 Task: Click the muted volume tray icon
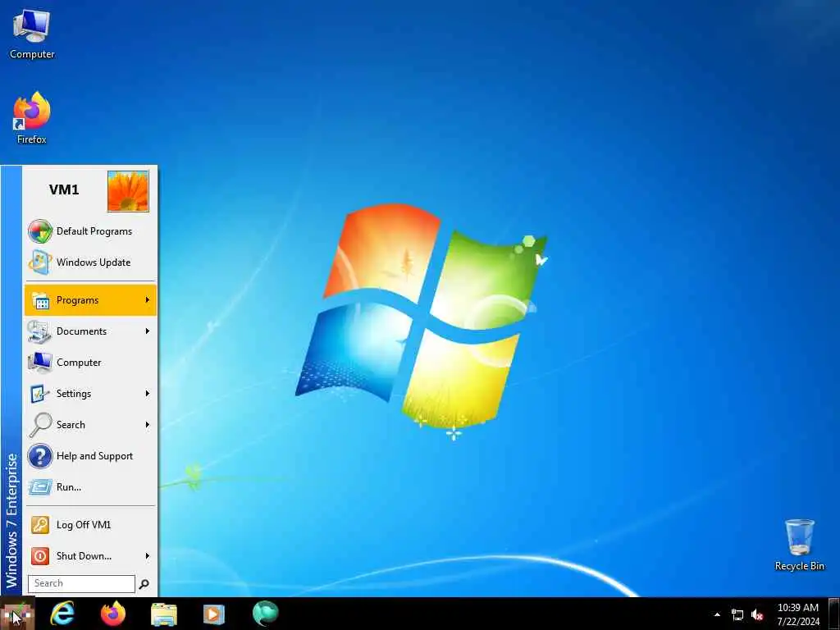tap(757, 615)
